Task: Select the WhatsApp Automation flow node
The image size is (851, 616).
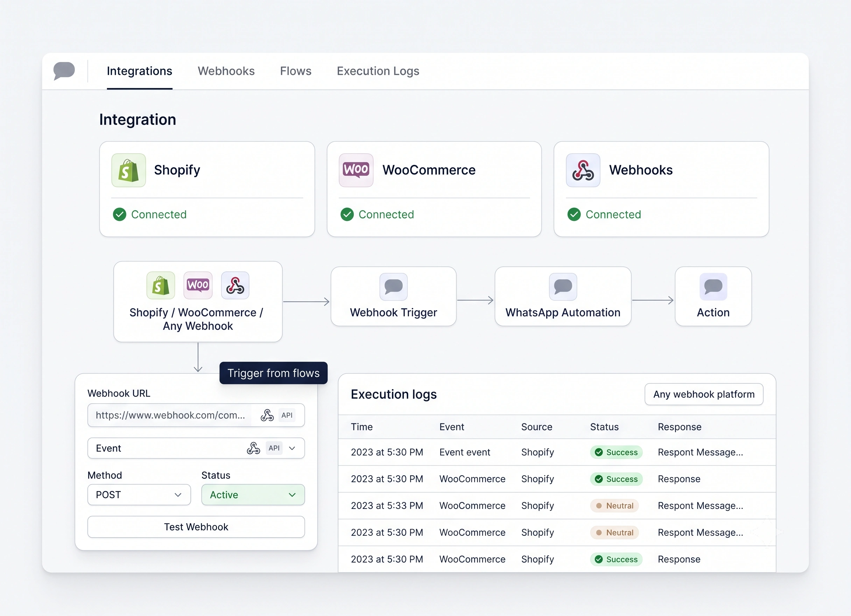Action: coord(563,296)
